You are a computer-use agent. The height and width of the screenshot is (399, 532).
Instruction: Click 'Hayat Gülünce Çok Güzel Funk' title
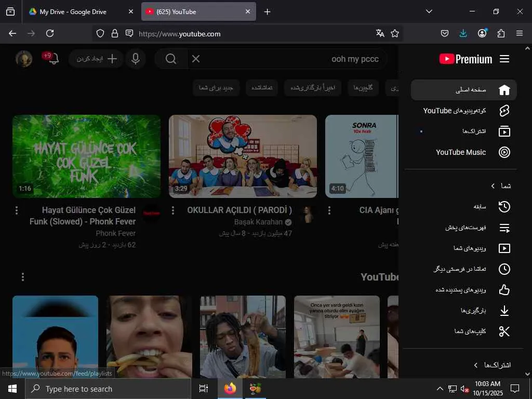[83, 216]
